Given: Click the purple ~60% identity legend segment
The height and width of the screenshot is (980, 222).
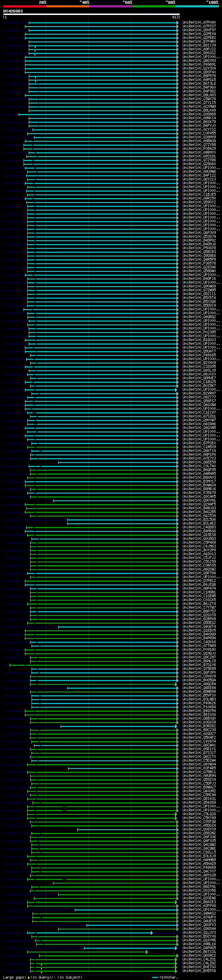Looking at the screenshot, I should click(x=111, y=6).
